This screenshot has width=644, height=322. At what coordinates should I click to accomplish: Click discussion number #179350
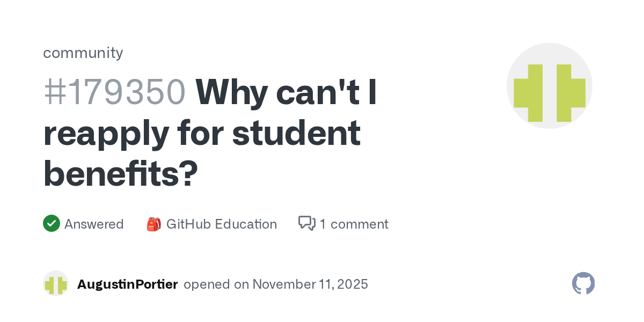click(114, 92)
